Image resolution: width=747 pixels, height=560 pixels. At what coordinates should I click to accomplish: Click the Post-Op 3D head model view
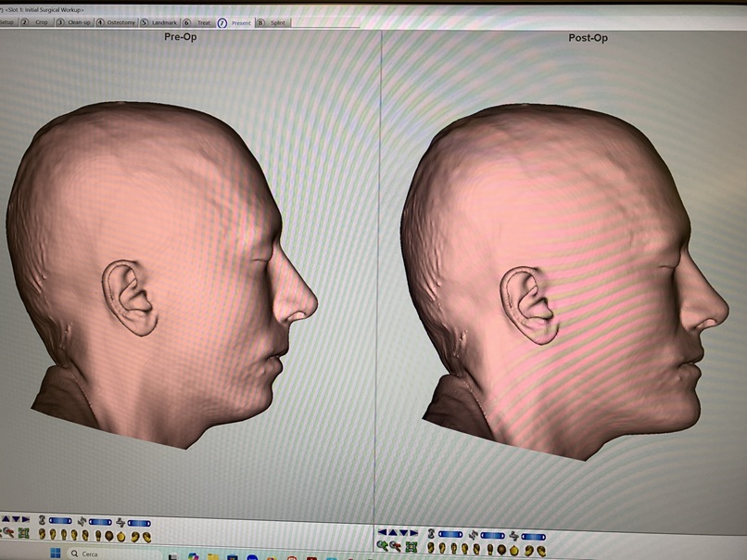pyautogui.click(x=564, y=284)
